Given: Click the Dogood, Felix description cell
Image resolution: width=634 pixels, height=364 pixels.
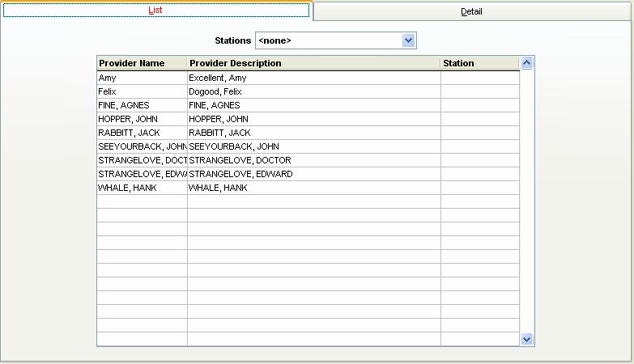Looking at the screenshot, I should [314, 91].
